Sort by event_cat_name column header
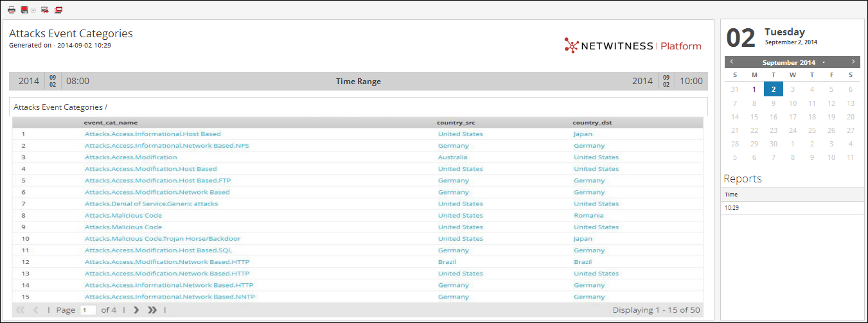Screen dimensions: 868x323 coord(111,123)
